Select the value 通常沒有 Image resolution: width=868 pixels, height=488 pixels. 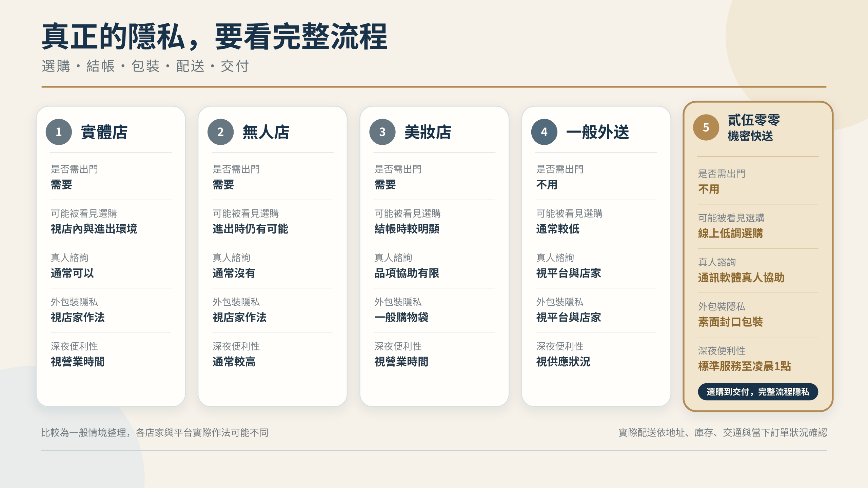click(234, 273)
